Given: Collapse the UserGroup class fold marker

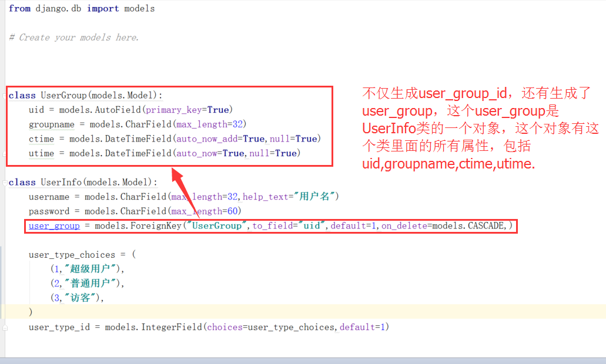Looking at the screenshot, I should (5, 96).
